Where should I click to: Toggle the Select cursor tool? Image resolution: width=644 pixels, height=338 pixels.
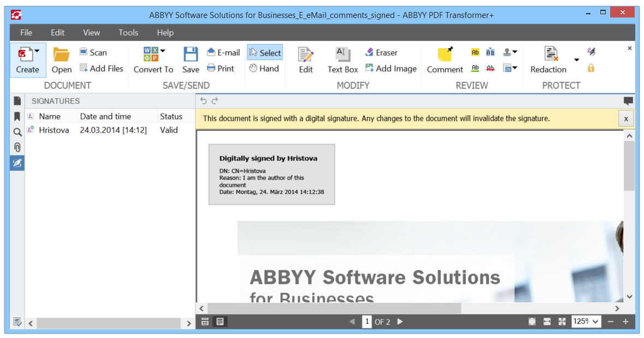265,52
